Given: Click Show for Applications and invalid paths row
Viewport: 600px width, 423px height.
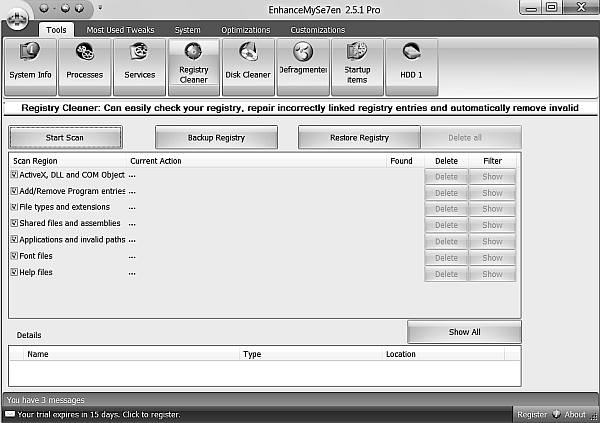Looking at the screenshot, I should (492, 242).
